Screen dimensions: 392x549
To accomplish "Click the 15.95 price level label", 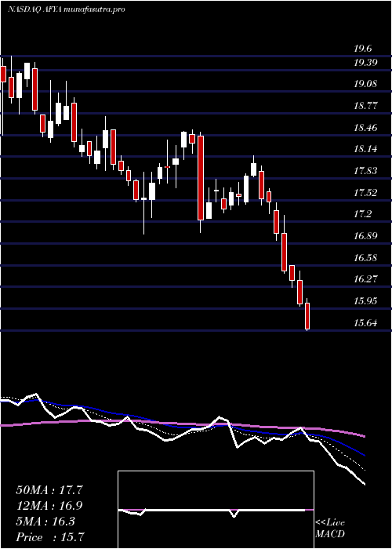I will 365,300.
